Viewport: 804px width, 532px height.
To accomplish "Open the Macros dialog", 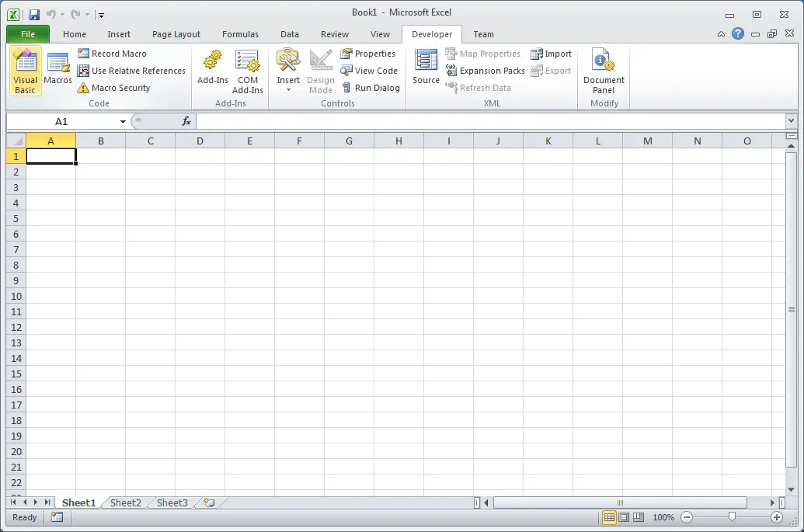I will pyautogui.click(x=58, y=67).
